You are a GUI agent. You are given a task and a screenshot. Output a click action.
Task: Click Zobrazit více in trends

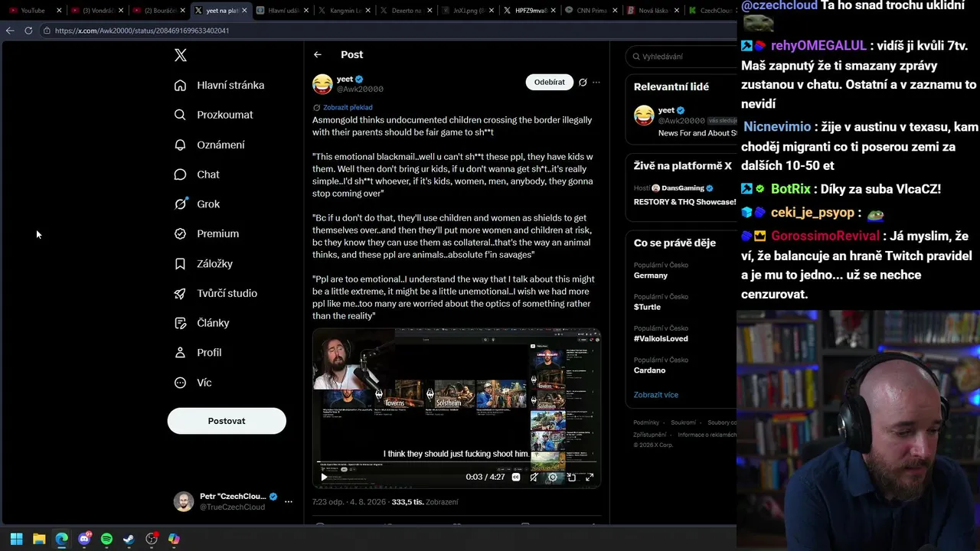pos(656,395)
